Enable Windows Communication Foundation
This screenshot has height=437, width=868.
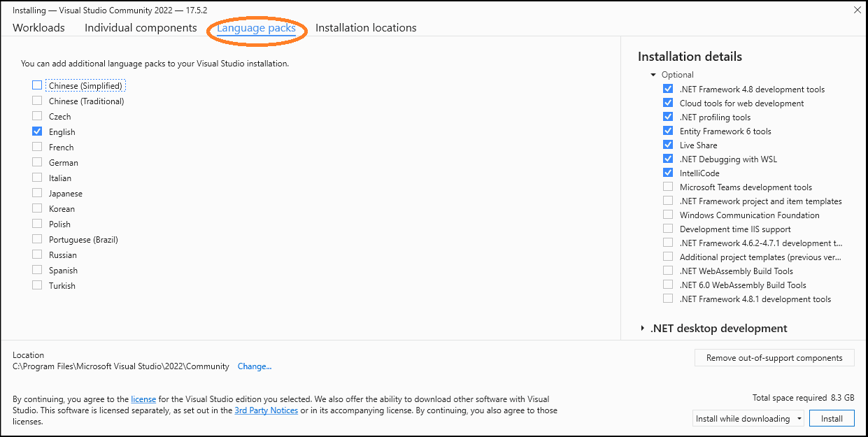click(668, 215)
